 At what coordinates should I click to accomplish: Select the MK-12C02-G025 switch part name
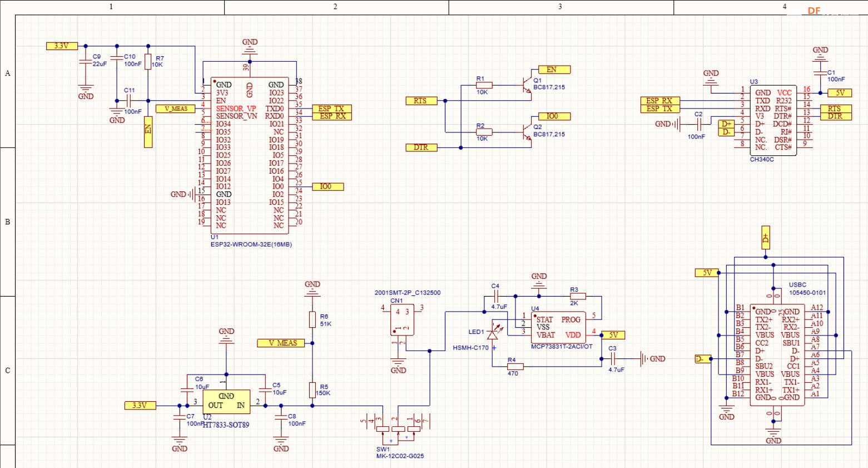pyautogui.click(x=400, y=456)
